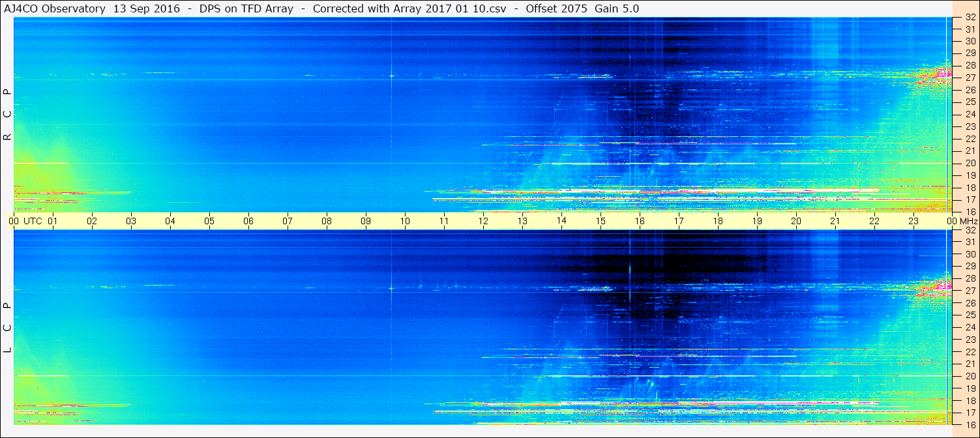Screen dimensions: 980x438
Task: Click the '13 Sep 2016' date in title
Action: tap(146, 8)
